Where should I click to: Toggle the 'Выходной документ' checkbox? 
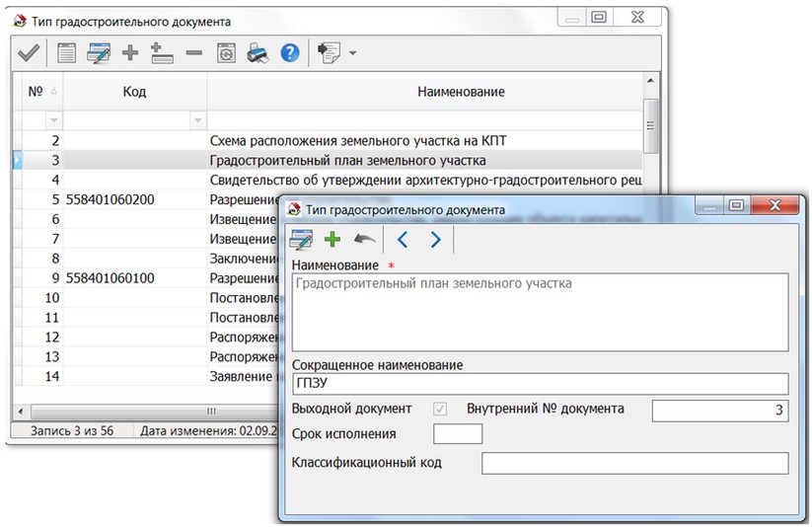(440, 409)
